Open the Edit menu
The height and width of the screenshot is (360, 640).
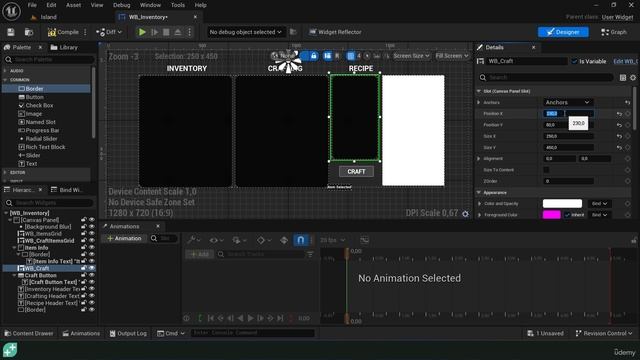[51, 5]
